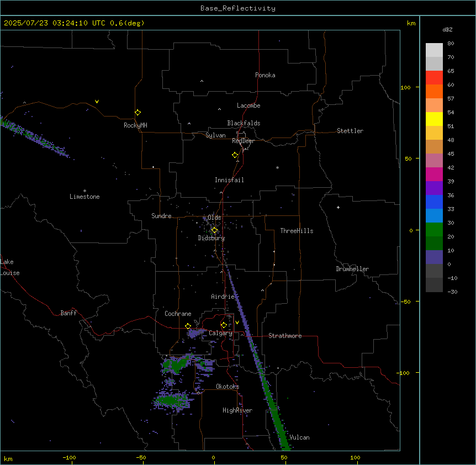Select the yellow diamond marker below Cochrane

pos(188,326)
